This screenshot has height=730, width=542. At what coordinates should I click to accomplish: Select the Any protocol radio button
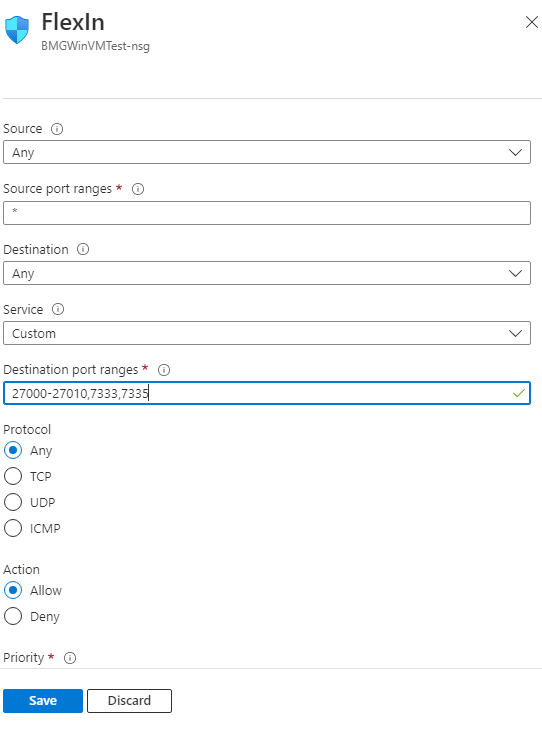(13, 450)
